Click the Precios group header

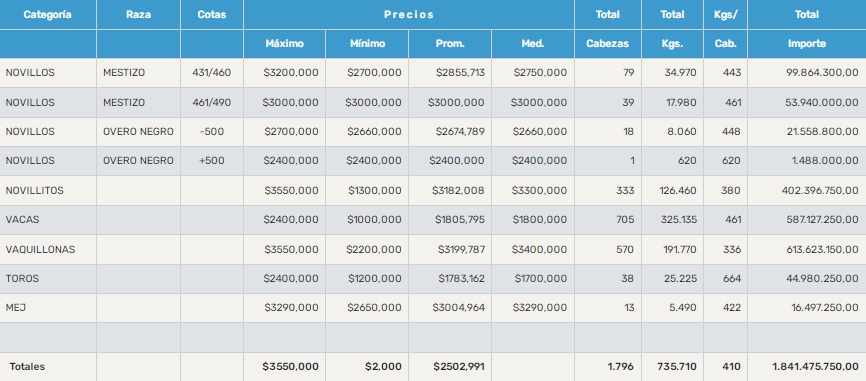[409, 15]
